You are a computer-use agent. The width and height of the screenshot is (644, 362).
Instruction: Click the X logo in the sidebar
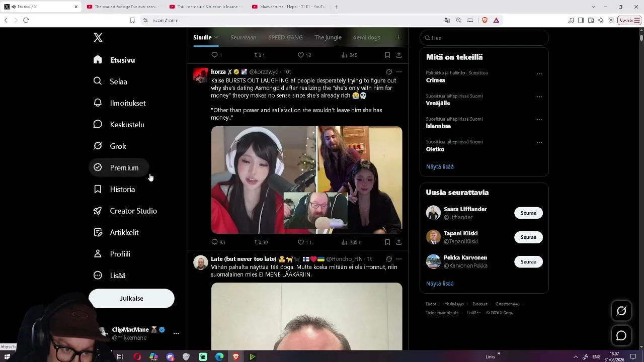coord(98,38)
